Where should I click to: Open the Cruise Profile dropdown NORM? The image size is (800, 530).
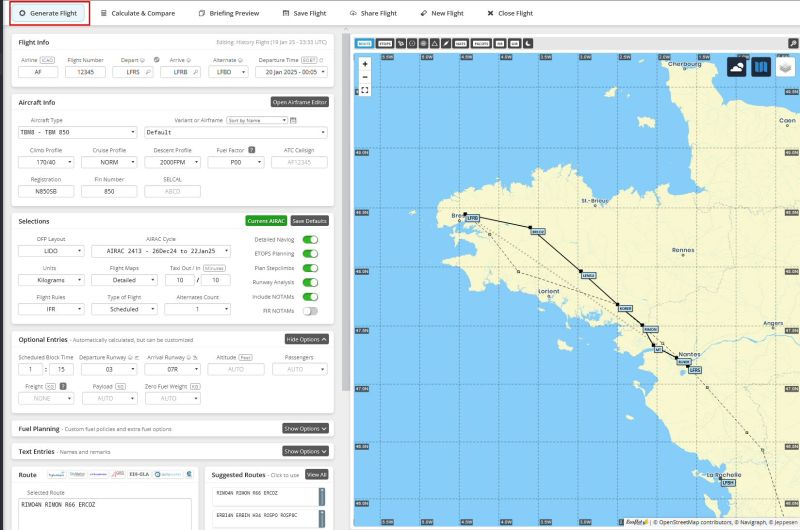[x=109, y=162]
